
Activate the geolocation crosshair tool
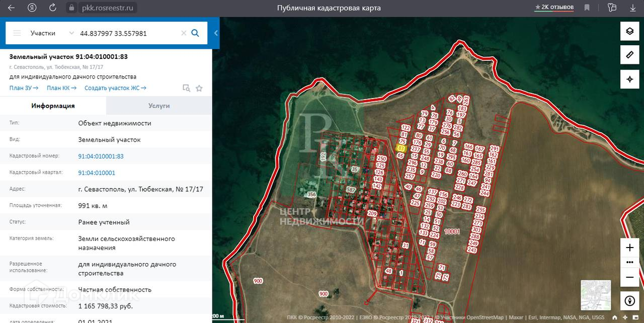pos(629,79)
